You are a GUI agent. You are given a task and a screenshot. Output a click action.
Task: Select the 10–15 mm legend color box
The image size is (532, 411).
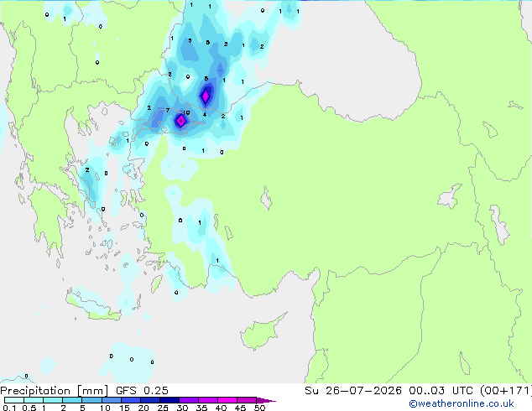click(111, 400)
